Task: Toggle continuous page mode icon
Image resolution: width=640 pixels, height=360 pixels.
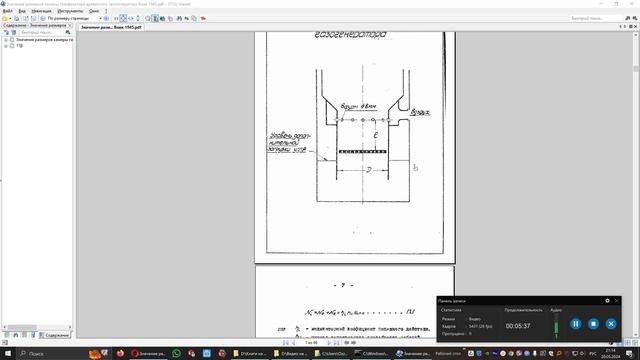Action: [x=156, y=18]
